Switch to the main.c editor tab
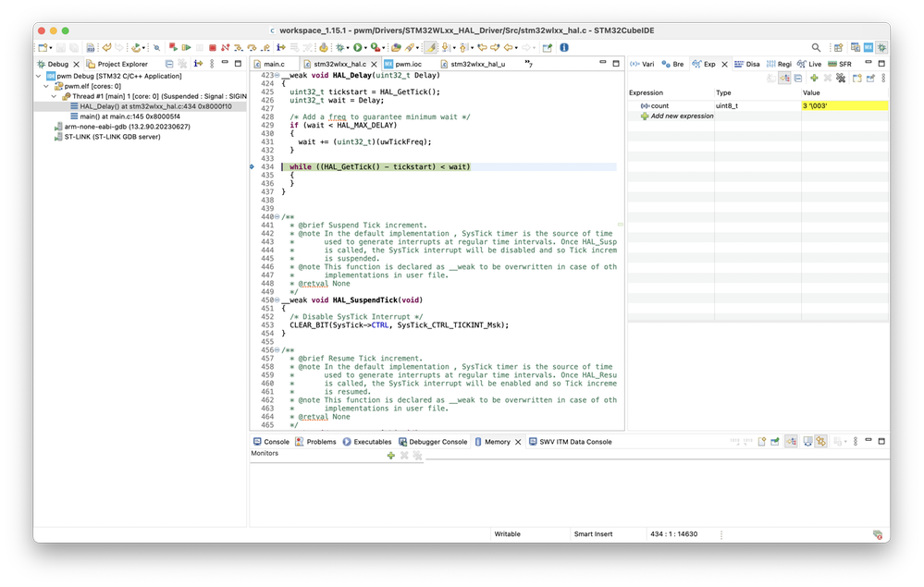The width and height of the screenshot is (924, 587). click(275, 64)
